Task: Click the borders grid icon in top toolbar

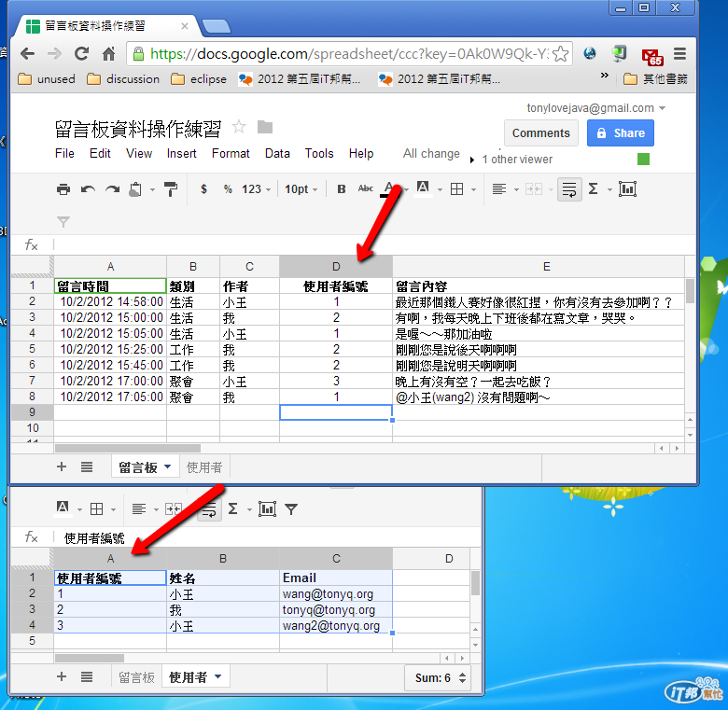Action: 456,189
